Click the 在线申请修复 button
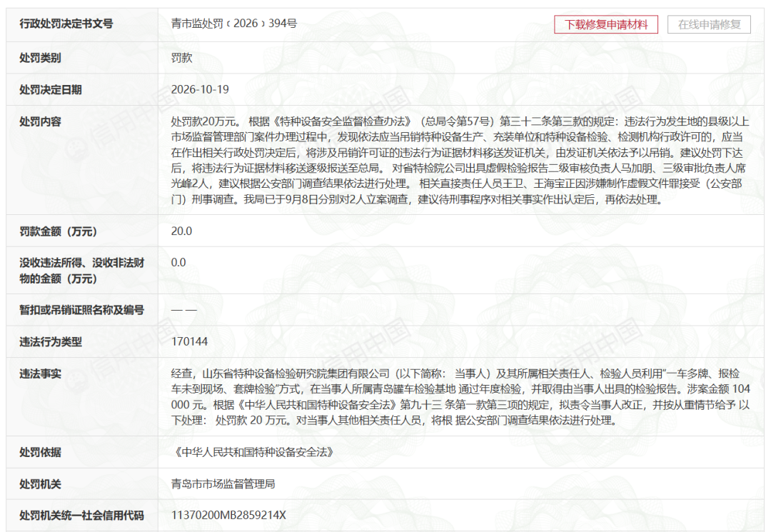Screen dimensions: 771x532 pyautogui.click(x=709, y=24)
